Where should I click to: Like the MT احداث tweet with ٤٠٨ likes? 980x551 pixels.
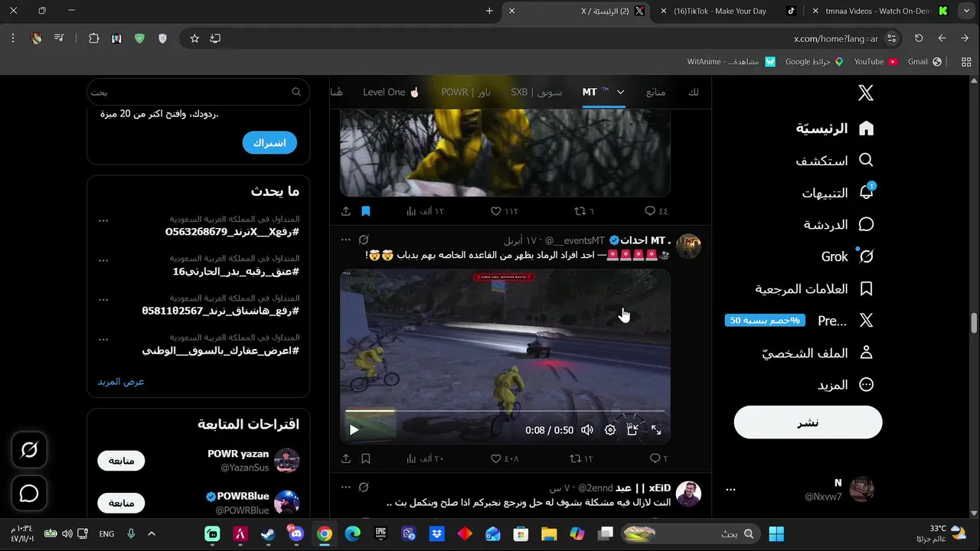[505, 458]
